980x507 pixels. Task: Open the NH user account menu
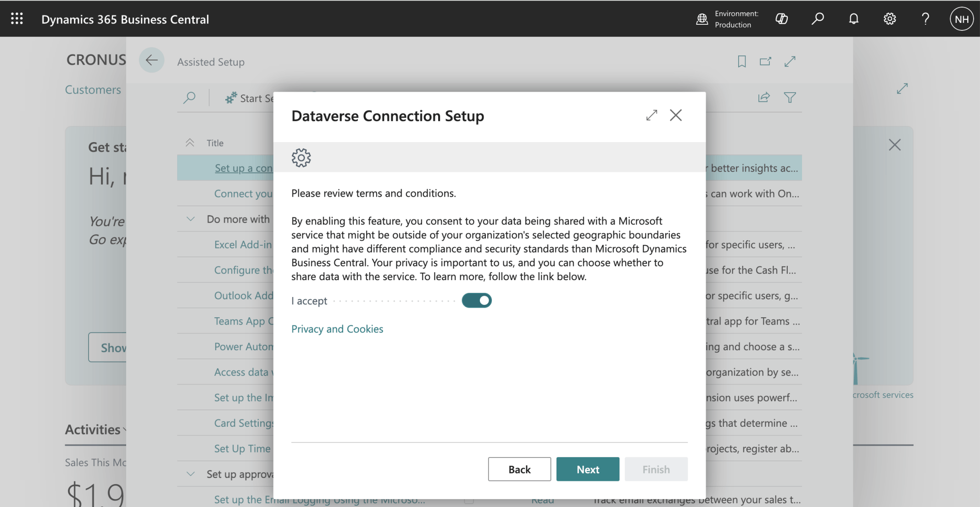coord(961,19)
